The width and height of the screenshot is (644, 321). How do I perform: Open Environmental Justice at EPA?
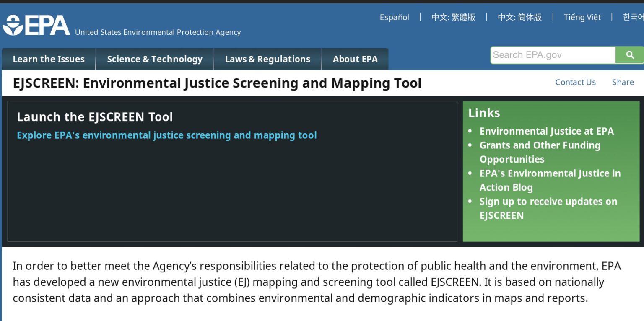pos(546,131)
